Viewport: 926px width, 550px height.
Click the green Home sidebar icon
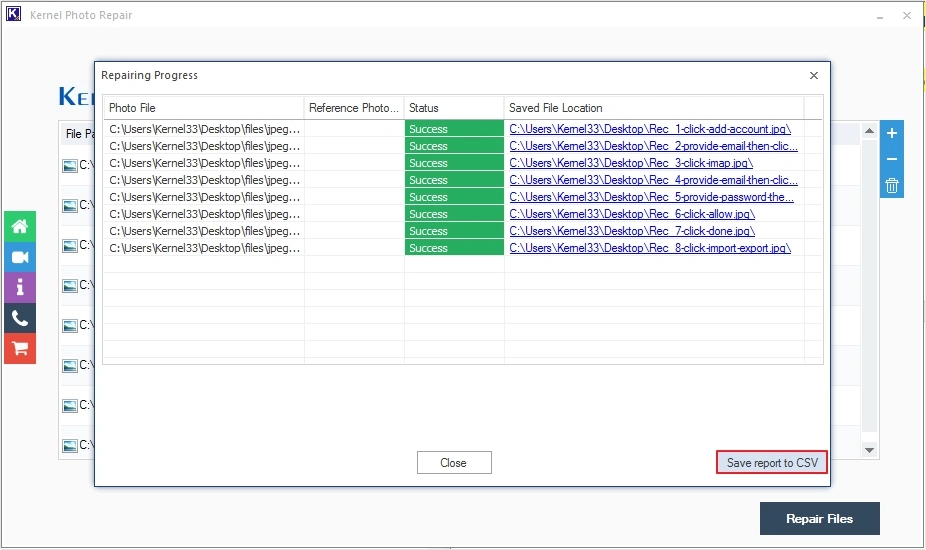[19, 227]
